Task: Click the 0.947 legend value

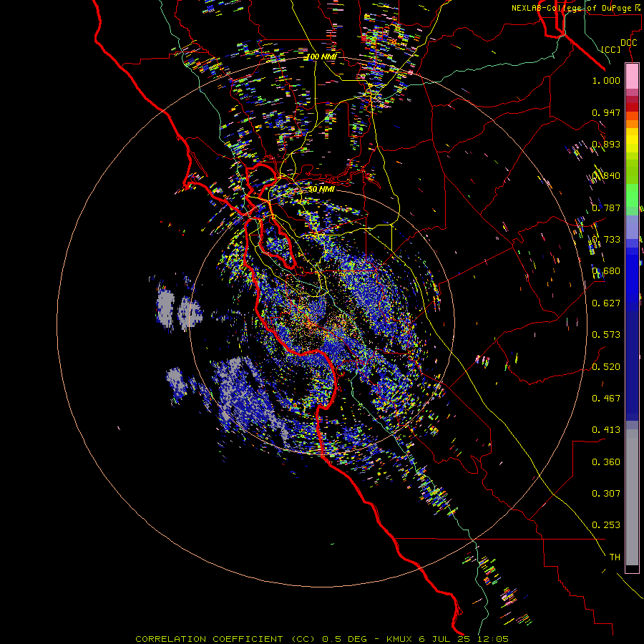Action: point(606,112)
